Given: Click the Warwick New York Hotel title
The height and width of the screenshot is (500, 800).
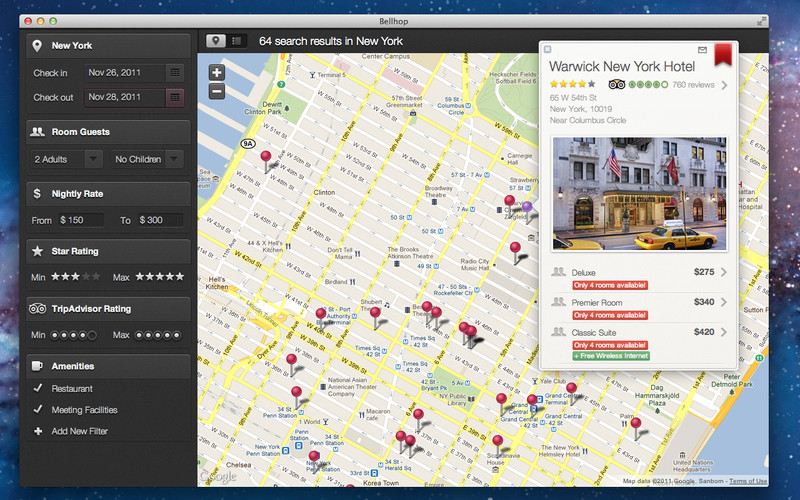Looking at the screenshot, I should (x=622, y=66).
